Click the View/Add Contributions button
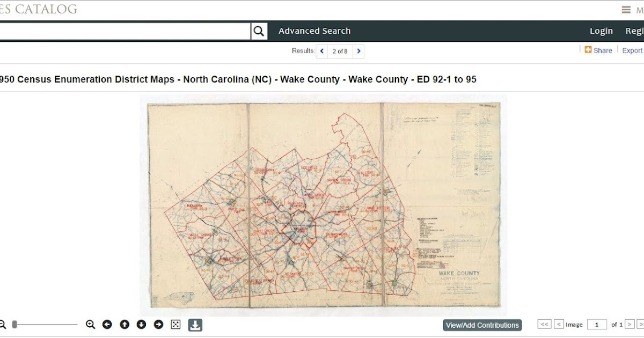644x338 pixels. [482, 325]
